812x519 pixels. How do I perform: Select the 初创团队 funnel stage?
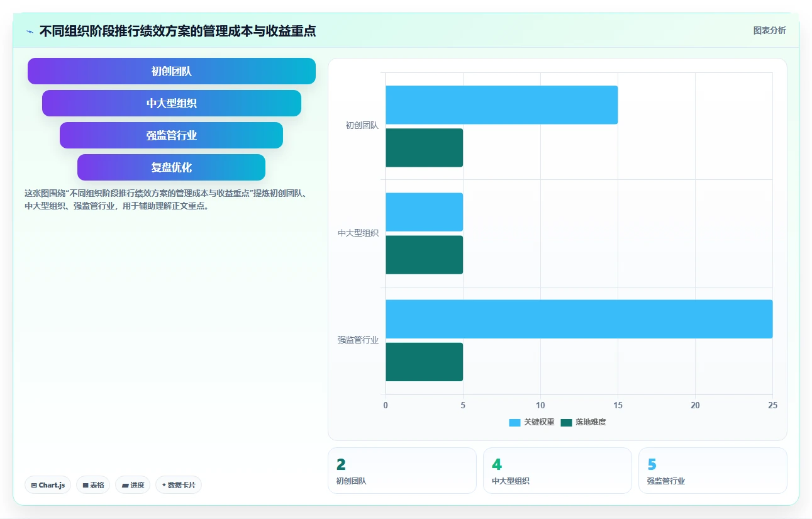[172, 71]
